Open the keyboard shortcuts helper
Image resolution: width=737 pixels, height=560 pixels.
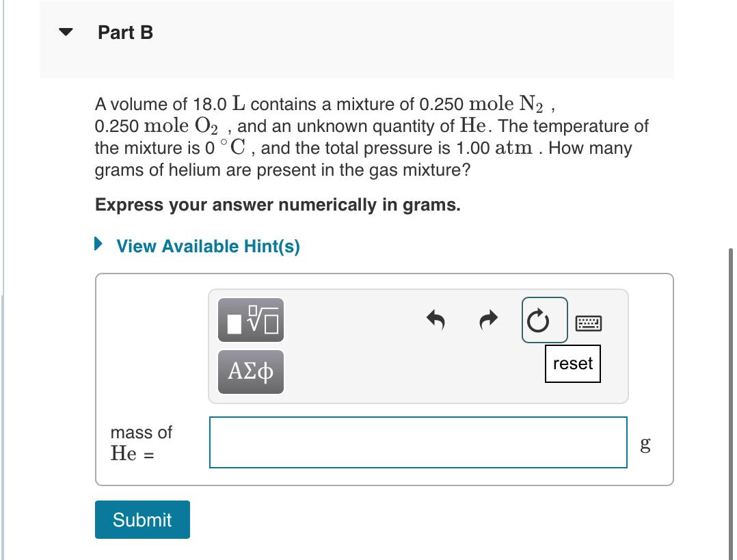click(x=589, y=322)
